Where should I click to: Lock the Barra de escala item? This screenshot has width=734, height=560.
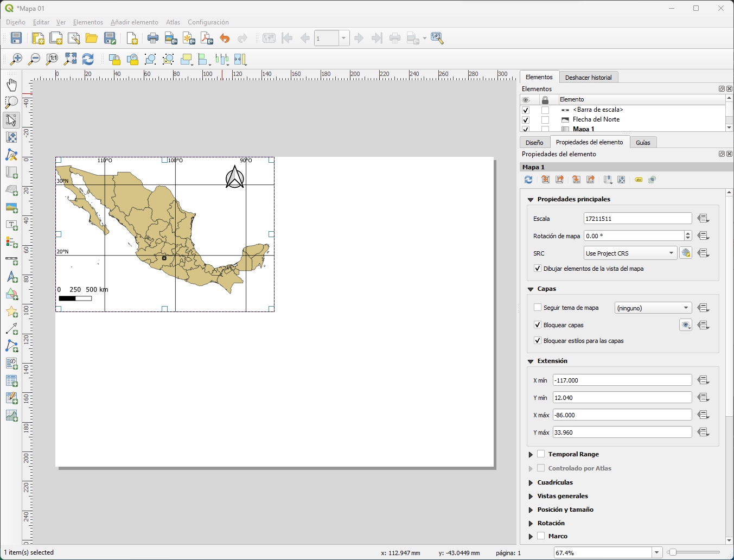pos(545,110)
